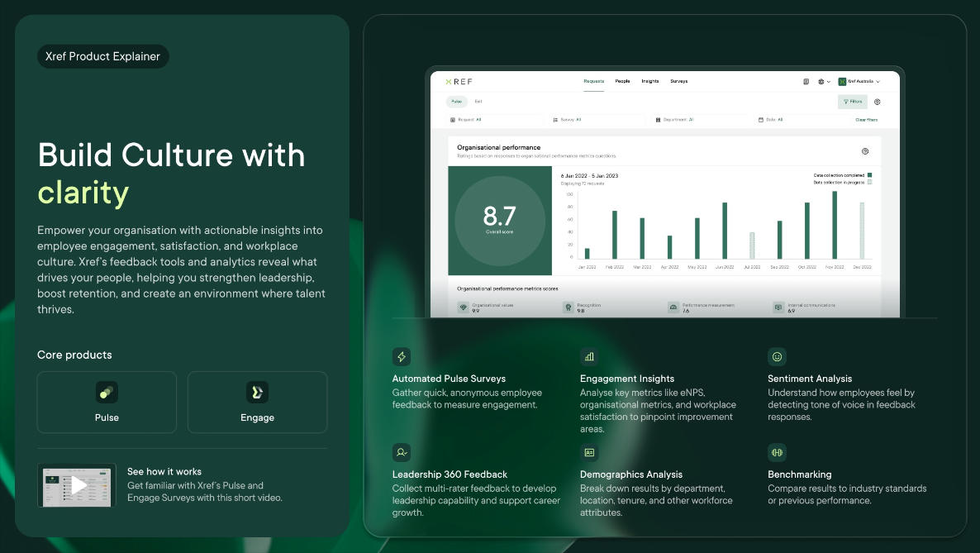Open help for Organisational performance card
The image size is (980, 553).
tap(865, 150)
